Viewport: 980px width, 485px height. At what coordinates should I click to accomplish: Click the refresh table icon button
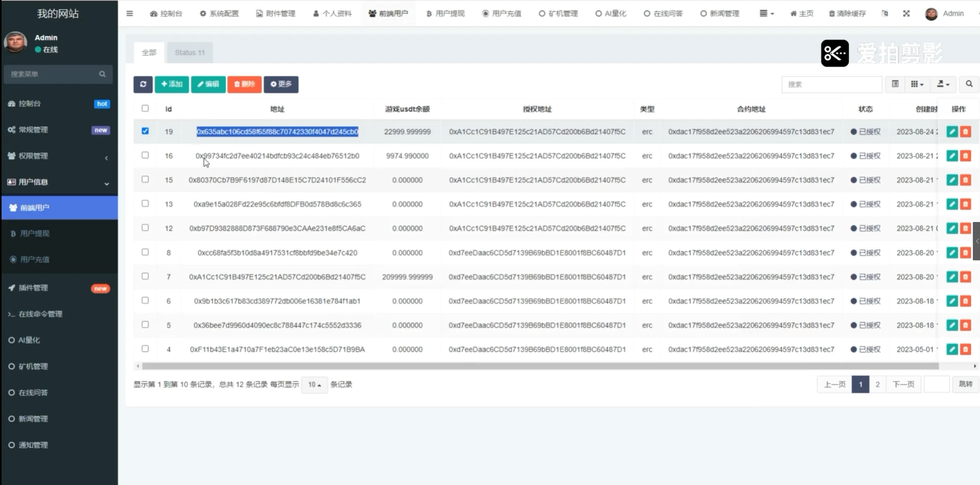pyautogui.click(x=143, y=84)
